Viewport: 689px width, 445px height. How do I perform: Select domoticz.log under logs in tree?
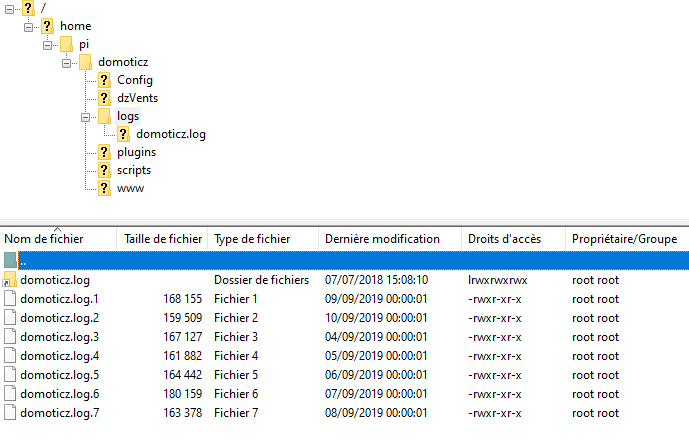pyautogui.click(x=171, y=134)
